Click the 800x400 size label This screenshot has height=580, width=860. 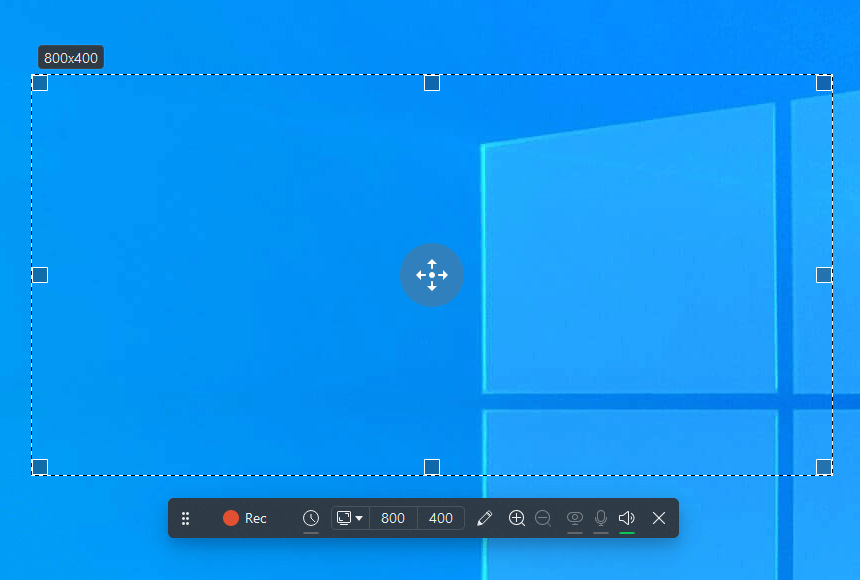tap(71, 58)
